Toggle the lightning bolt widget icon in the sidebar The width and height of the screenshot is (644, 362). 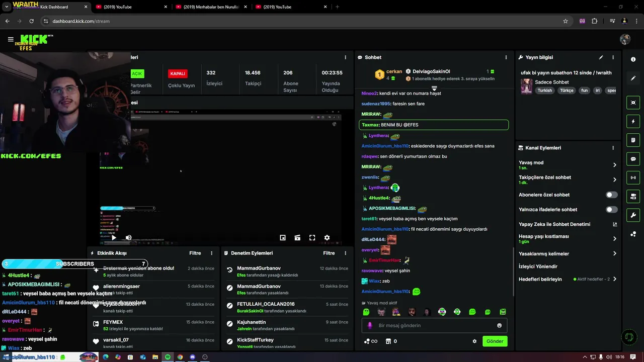(x=633, y=121)
